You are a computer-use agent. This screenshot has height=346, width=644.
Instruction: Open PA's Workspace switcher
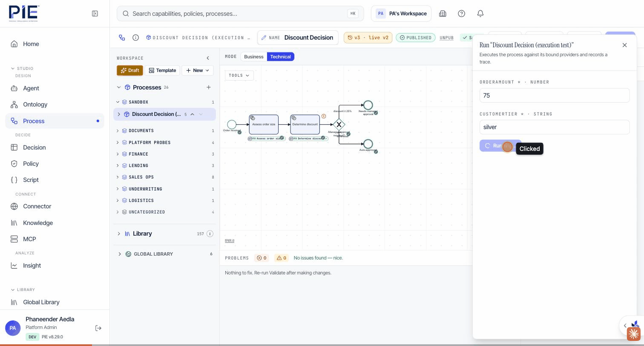tap(401, 14)
